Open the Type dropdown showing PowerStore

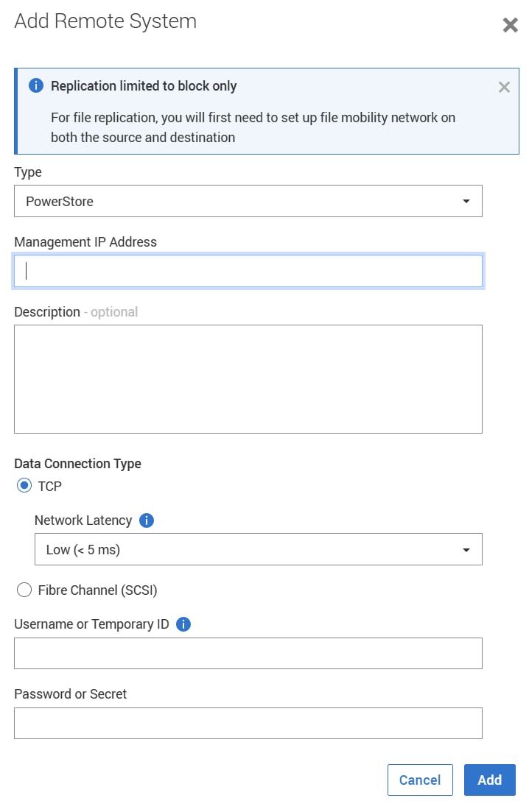(248, 201)
